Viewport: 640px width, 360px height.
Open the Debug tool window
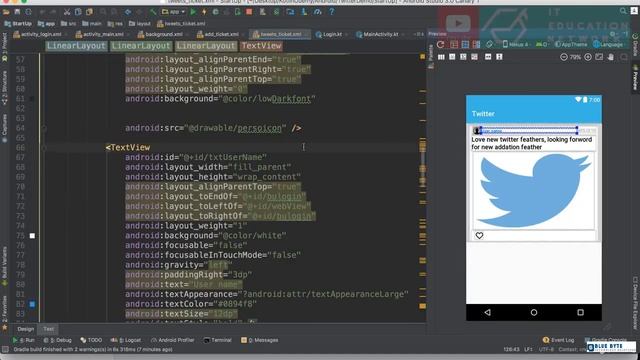click(57, 340)
